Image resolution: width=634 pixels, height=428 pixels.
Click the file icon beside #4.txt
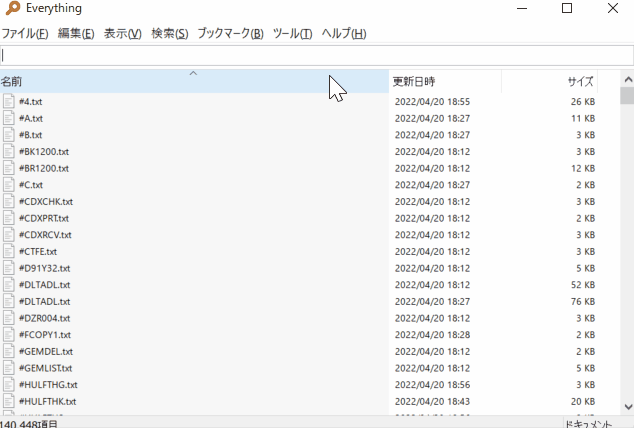pyautogui.click(x=8, y=101)
